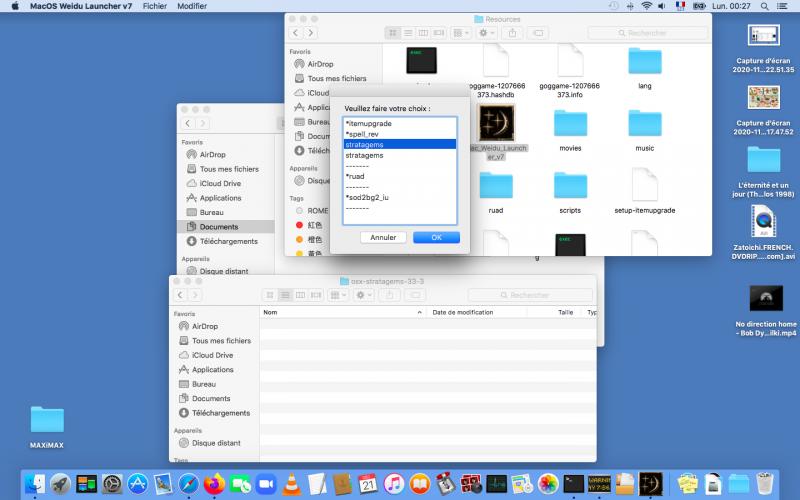The image size is (800, 500).
Task: Select *ruad in the choice list
Action: pos(400,176)
